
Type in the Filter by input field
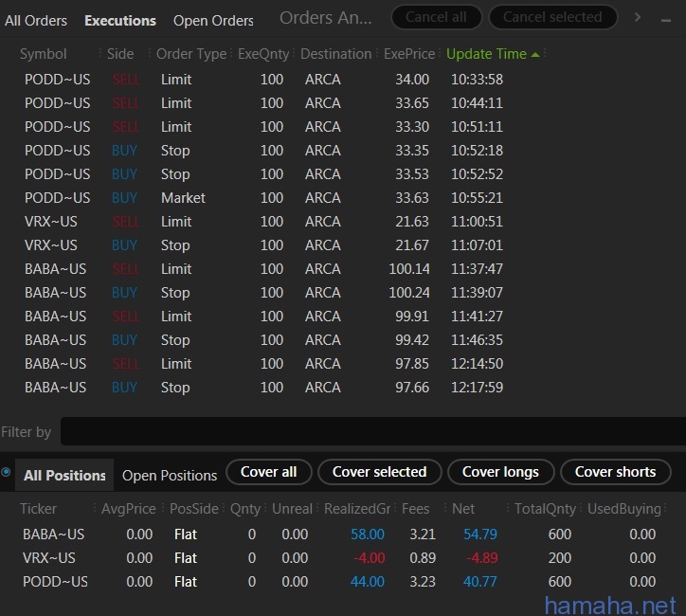click(370, 431)
